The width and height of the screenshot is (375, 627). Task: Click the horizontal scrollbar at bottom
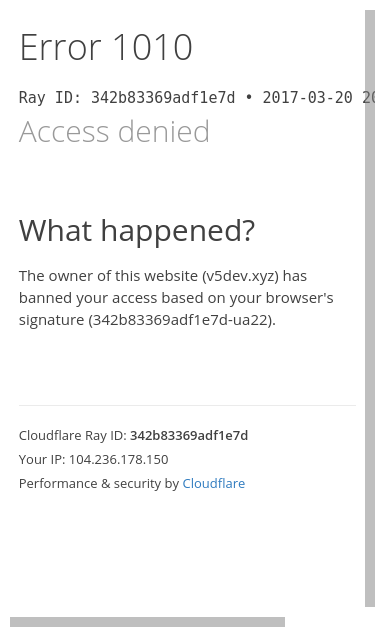click(x=148, y=622)
